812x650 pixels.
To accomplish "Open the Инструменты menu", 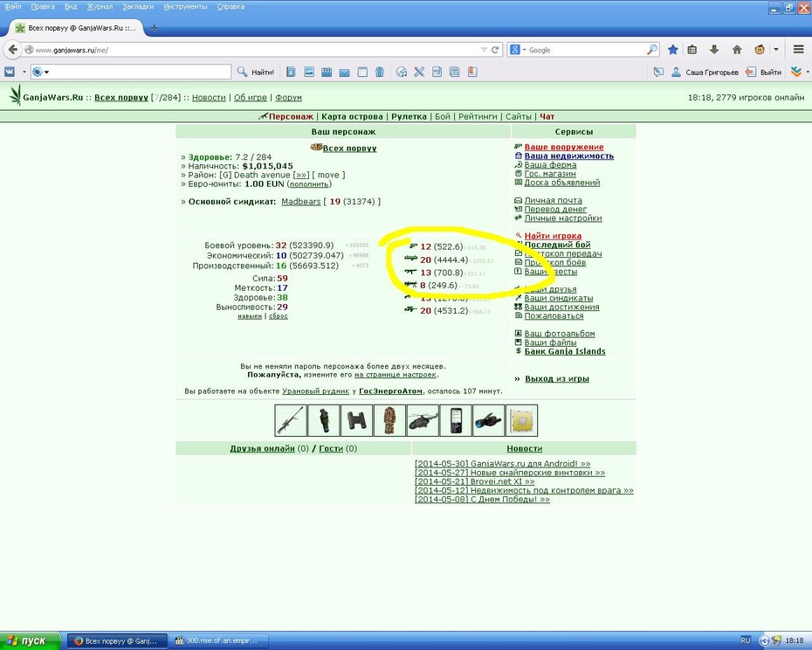I will pyautogui.click(x=185, y=7).
